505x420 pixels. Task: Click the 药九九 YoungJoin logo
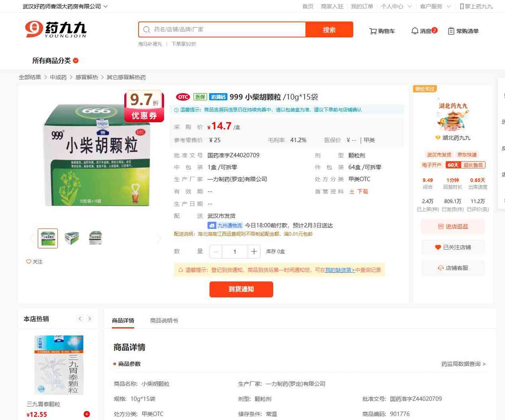click(x=56, y=29)
